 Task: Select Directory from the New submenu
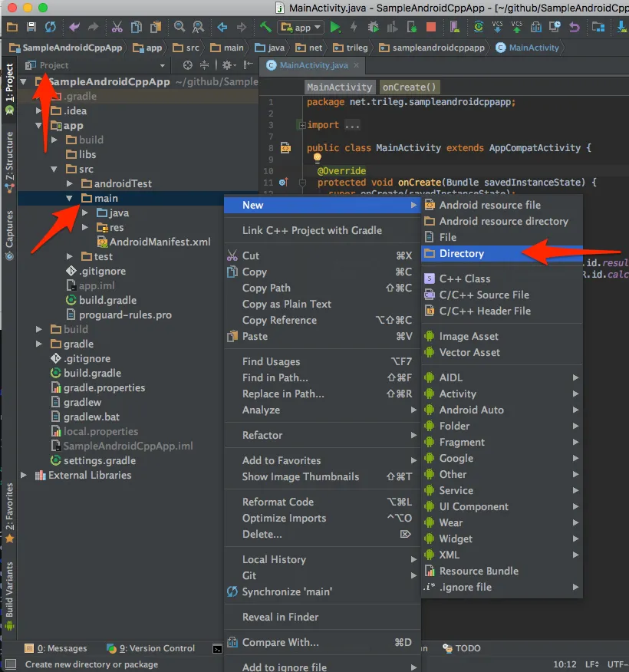click(x=462, y=253)
